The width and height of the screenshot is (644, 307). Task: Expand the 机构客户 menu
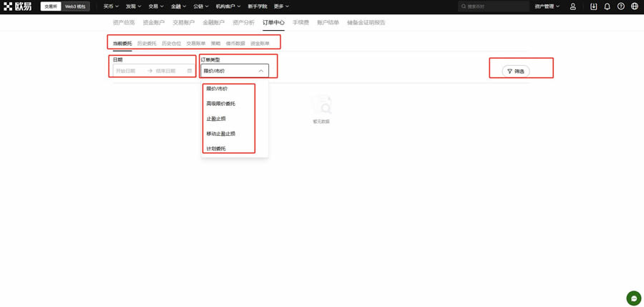coord(228,6)
